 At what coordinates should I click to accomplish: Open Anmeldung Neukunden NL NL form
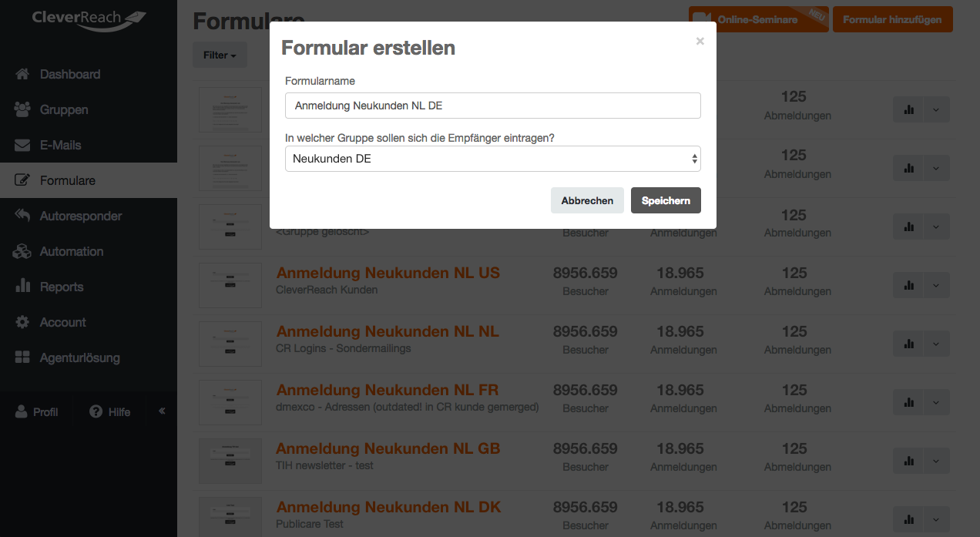pos(388,331)
